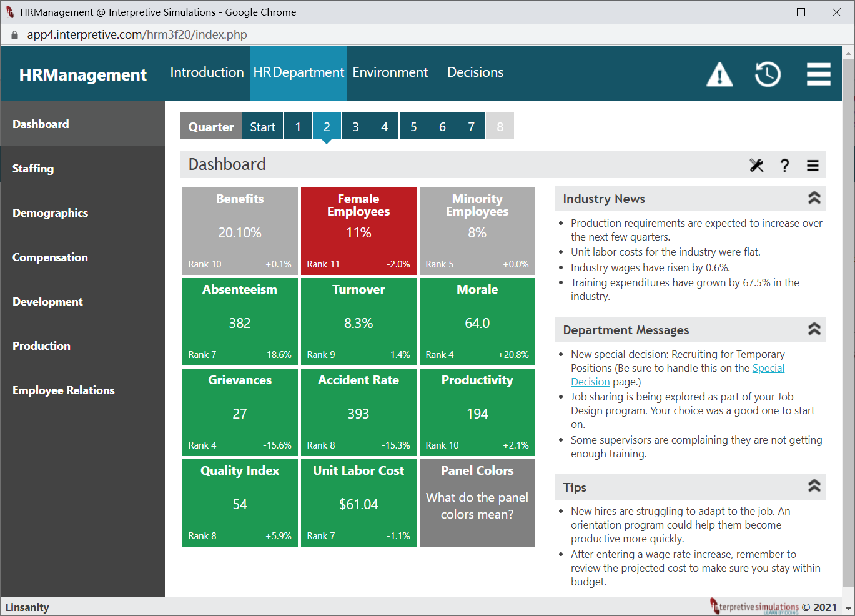This screenshot has height=616, width=855.
Task: Click the site padlock icon in address bar
Action: [x=14, y=35]
